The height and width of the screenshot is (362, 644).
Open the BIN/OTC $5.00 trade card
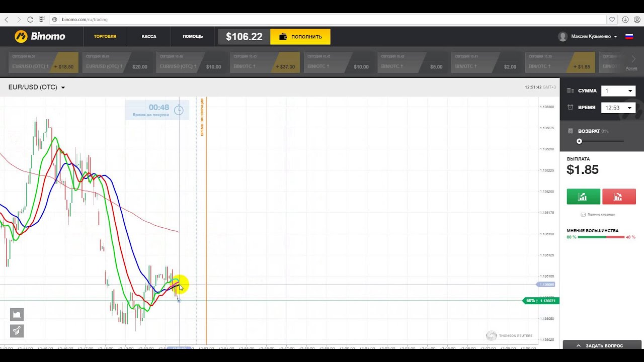tap(413, 62)
